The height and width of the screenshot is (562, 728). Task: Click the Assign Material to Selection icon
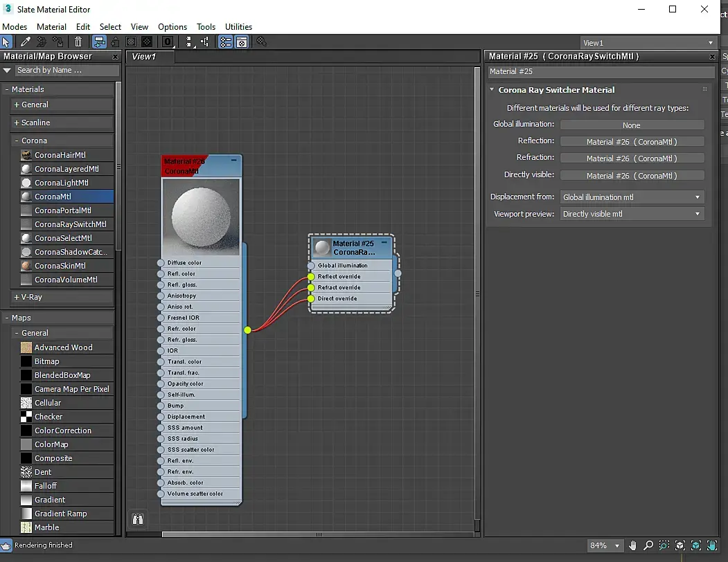tap(59, 42)
